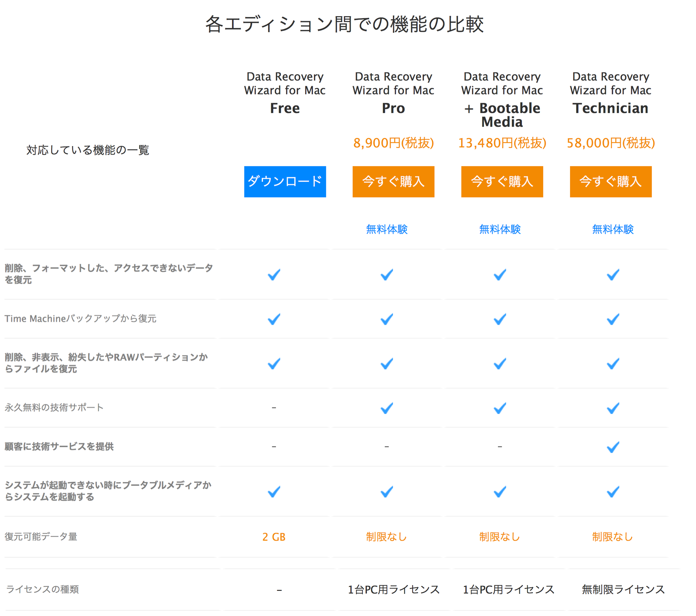696x616 pixels.
Task: Click the Time Machineバックアップから復元 feature label
Action: (x=80, y=318)
